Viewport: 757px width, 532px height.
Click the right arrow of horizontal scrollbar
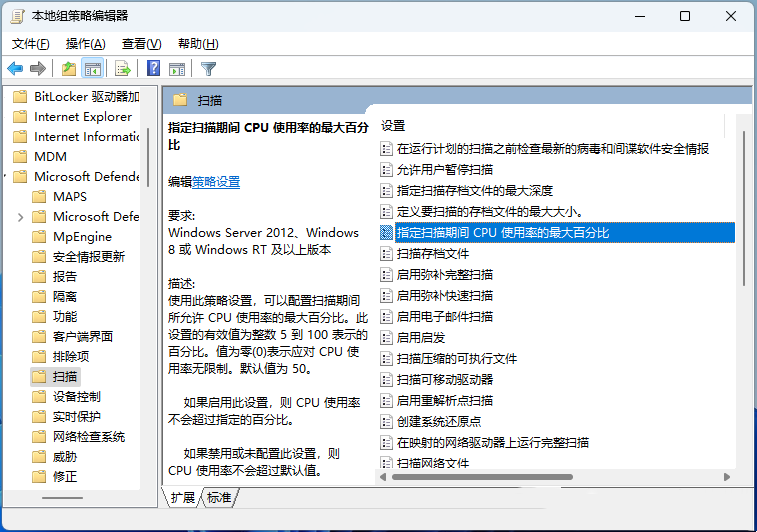727,477
